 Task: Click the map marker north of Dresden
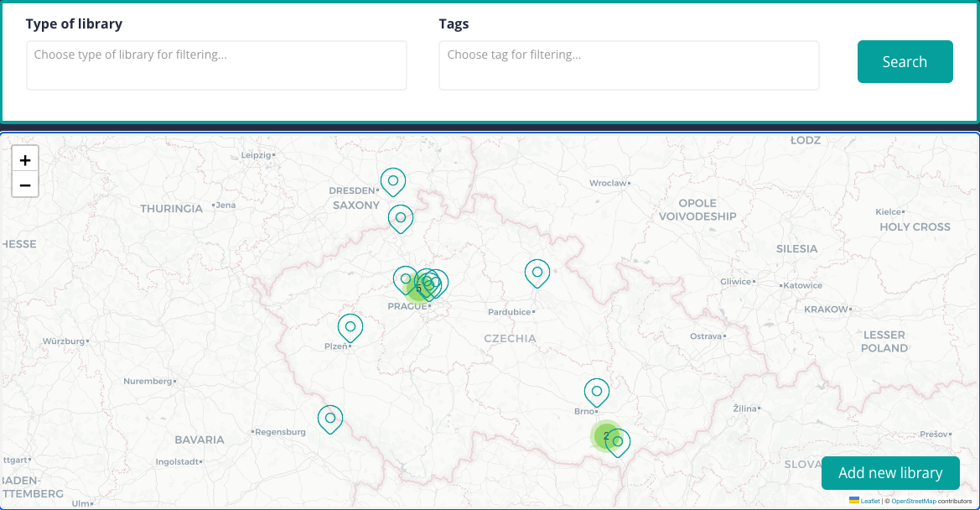392,180
